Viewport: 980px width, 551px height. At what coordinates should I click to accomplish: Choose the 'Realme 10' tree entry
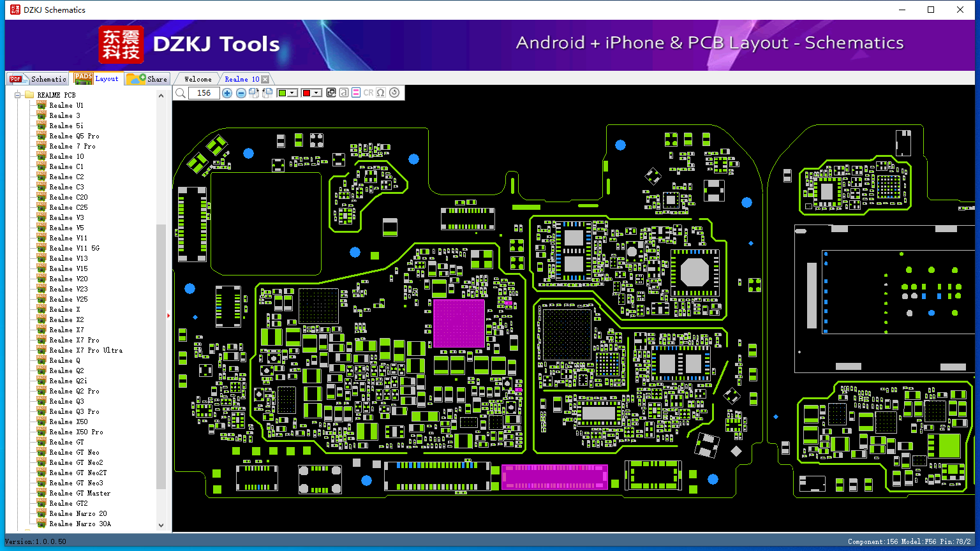tap(66, 156)
